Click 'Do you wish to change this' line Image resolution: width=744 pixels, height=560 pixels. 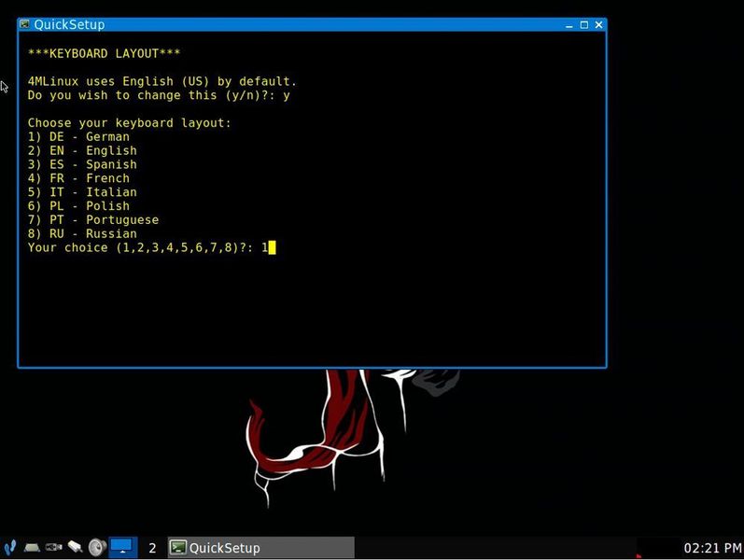click(x=159, y=95)
